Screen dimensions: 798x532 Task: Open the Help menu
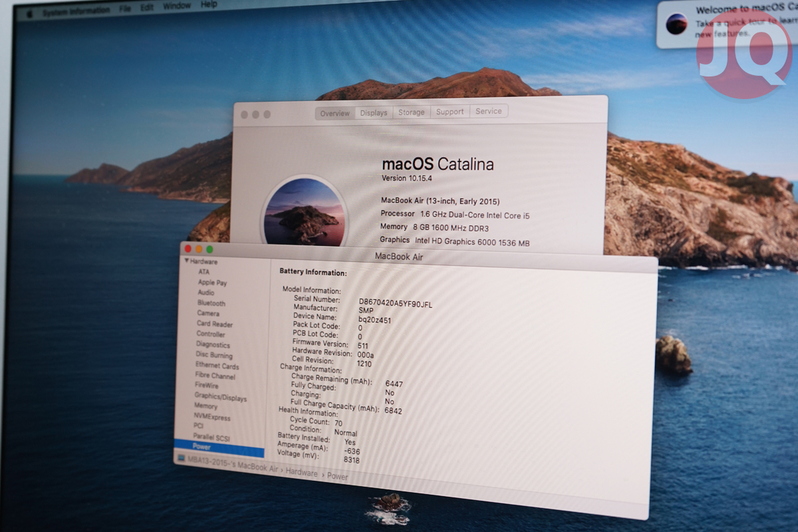[209, 4]
